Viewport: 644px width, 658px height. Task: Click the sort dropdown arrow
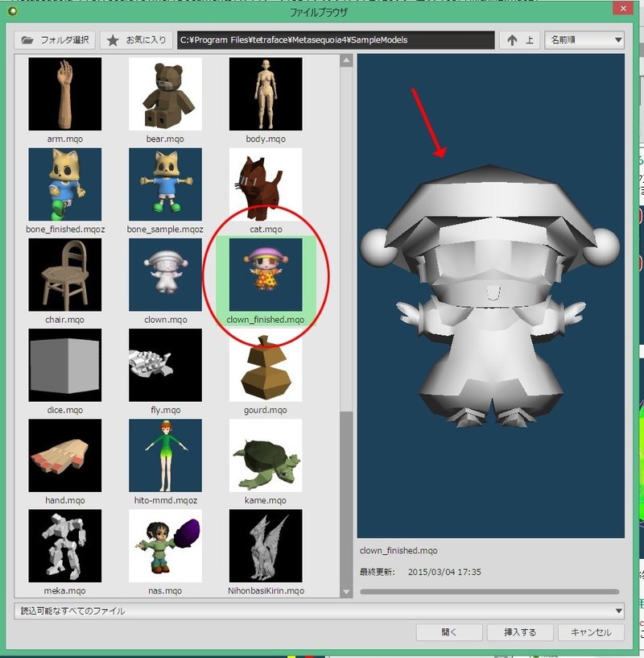click(617, 39)
